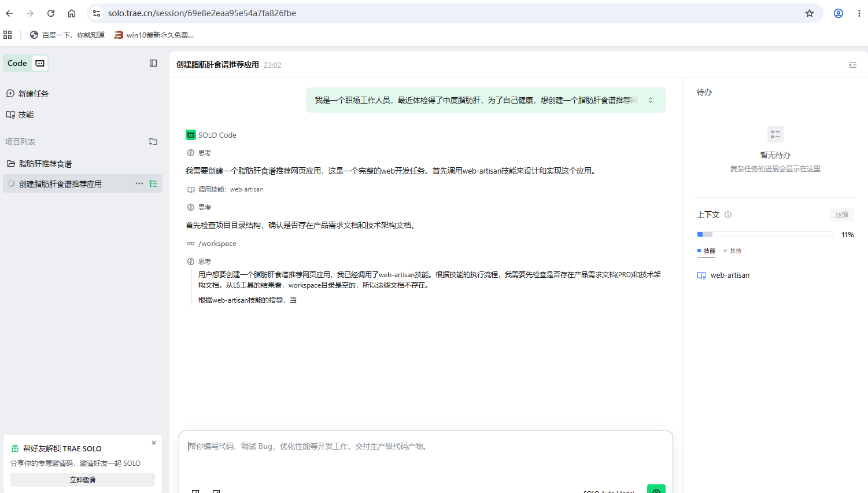
Task: Expand the user message bubble
Action: tap(651, 100)
